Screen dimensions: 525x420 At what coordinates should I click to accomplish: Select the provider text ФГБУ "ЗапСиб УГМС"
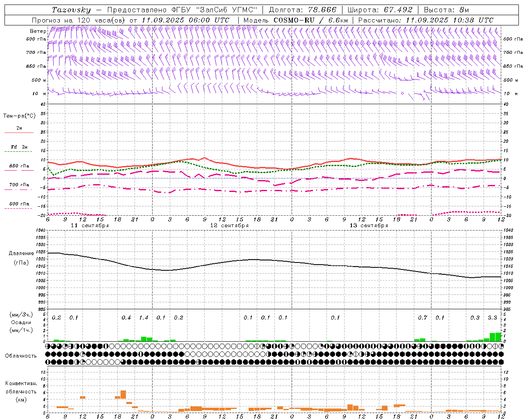click(214, 10)
